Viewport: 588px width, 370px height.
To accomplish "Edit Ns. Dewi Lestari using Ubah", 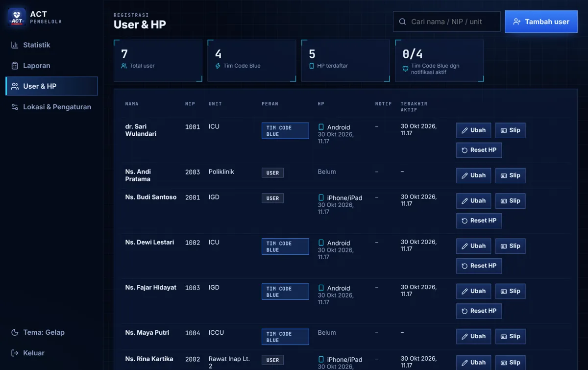I will (473, 246).
